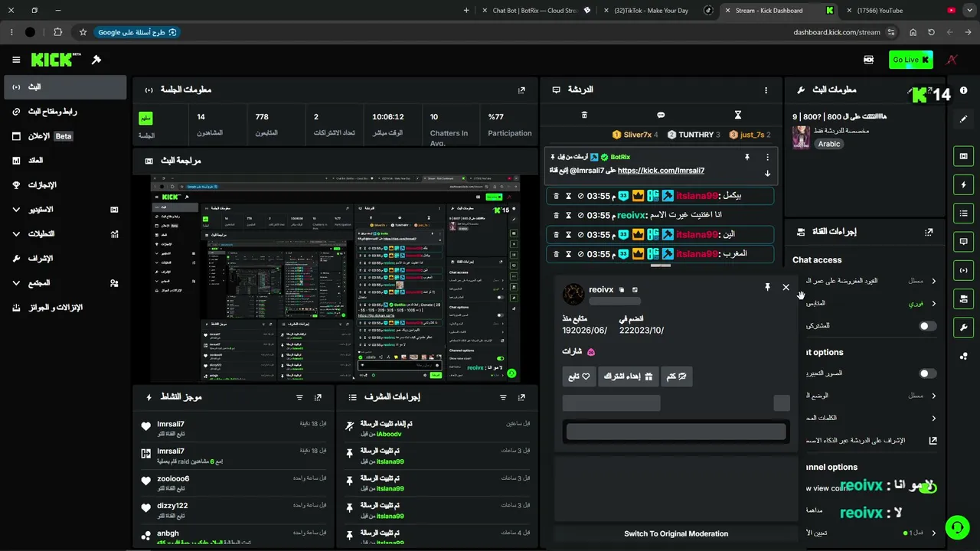
Task: Open the العائد sidebar item
Action: click(65, 161)
